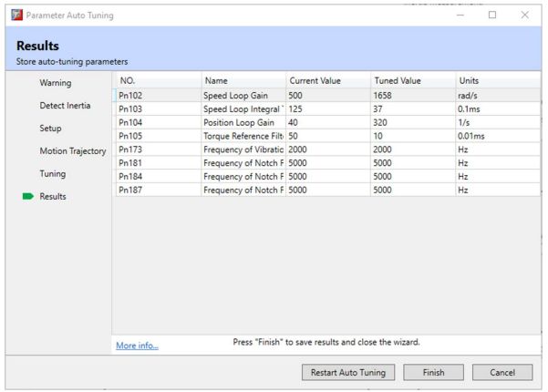Select the Pn103 parameter cell
Viewport: 548px width, 392px height.
(x=159, y=109)
